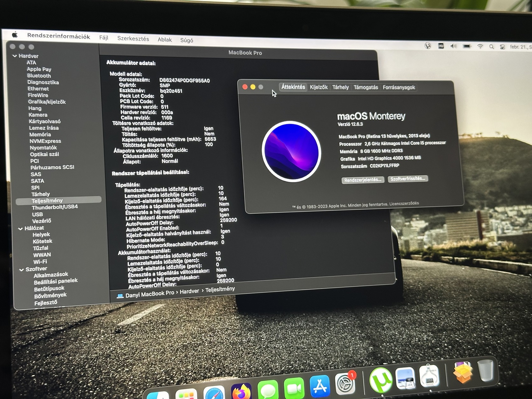Click the laptop icon in the path bar

[x=120, y=296]
